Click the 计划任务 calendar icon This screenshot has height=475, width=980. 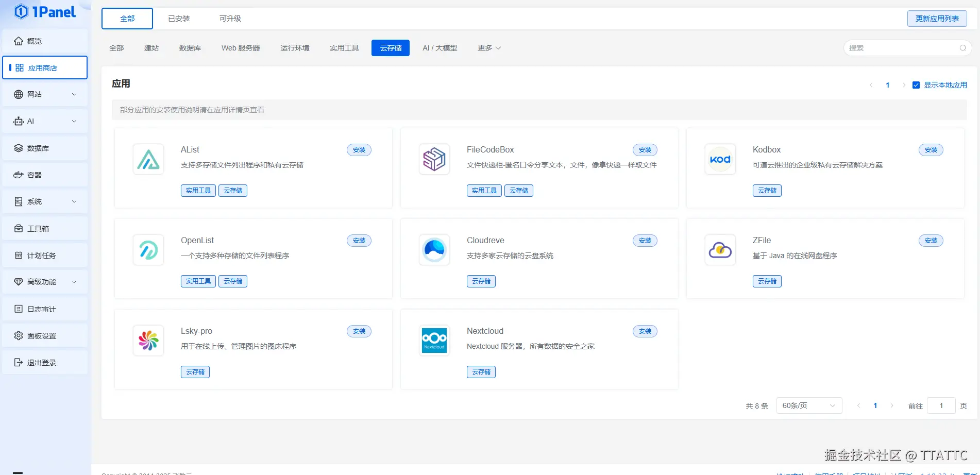click(x=19, y=256)
